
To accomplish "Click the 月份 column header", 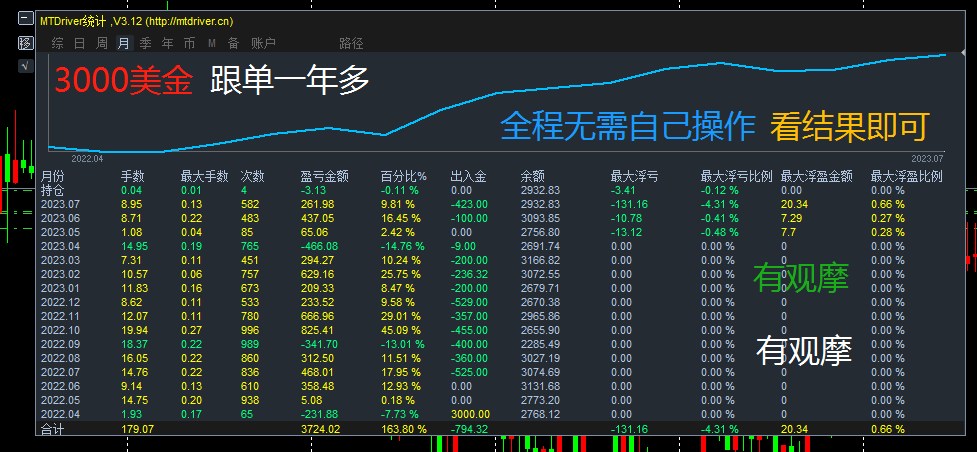I will coord(52,176).
